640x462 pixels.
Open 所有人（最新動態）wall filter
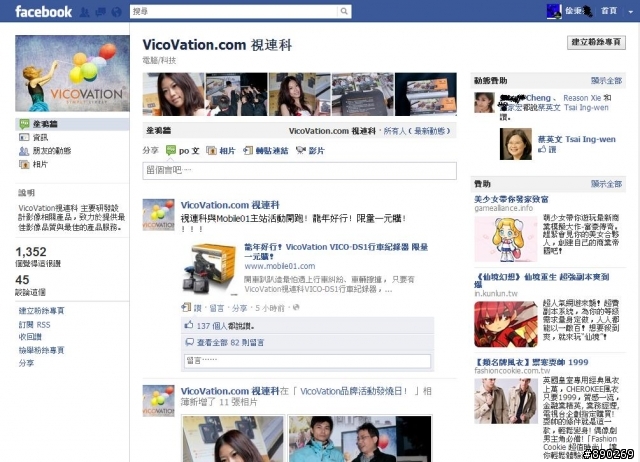point(417,131)
